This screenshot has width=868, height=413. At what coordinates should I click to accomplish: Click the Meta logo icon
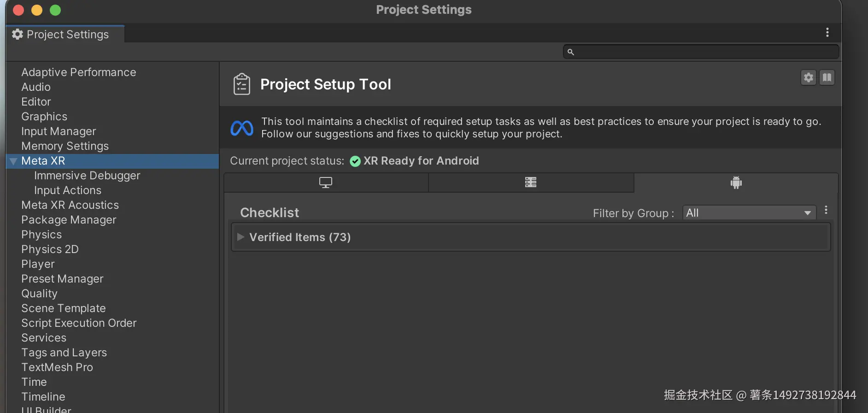click(242, 128)
